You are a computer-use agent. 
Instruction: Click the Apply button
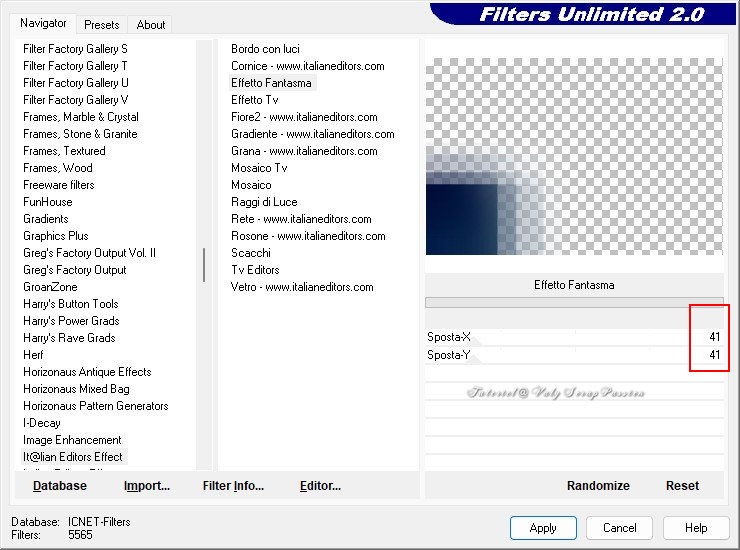click(543, 528)
